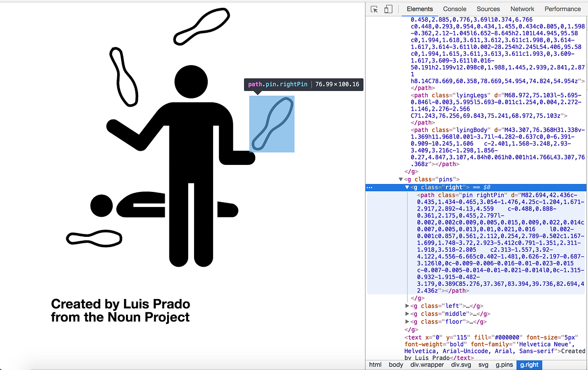The image size is (588, 370).
Task: Select the g.pins breadcrumb
Action: pyautogui.click(x=505, y=365)
